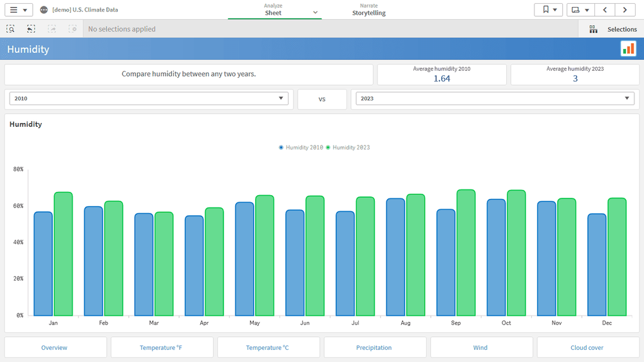Toggle Humidity 2023 legend series
The image size is (644, 362).
coord(348,148)
